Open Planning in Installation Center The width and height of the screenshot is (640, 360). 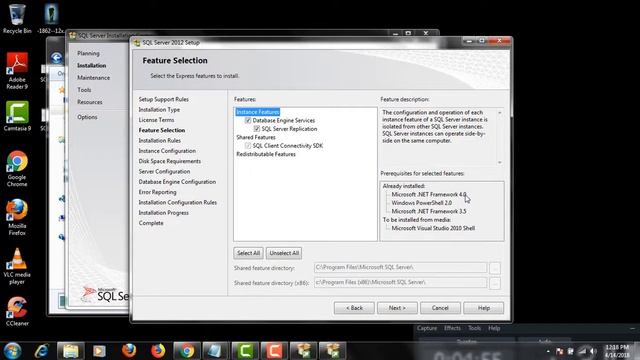[x=88, y=53]
